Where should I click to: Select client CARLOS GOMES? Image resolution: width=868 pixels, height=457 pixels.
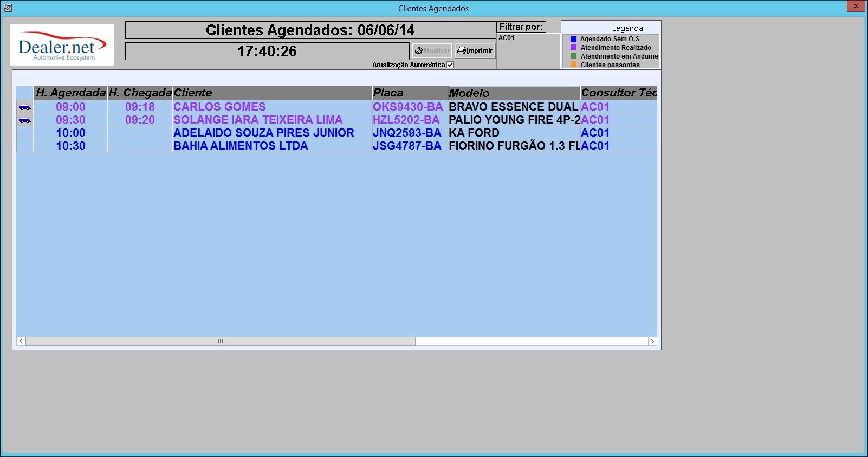coord(219,107)
